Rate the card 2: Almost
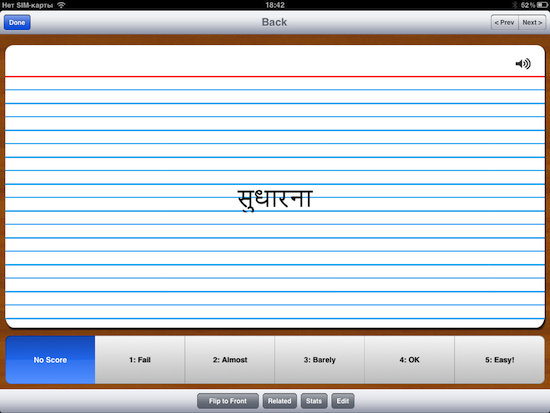550x413 pixels. pyautogui.click(x=230, y=360)
